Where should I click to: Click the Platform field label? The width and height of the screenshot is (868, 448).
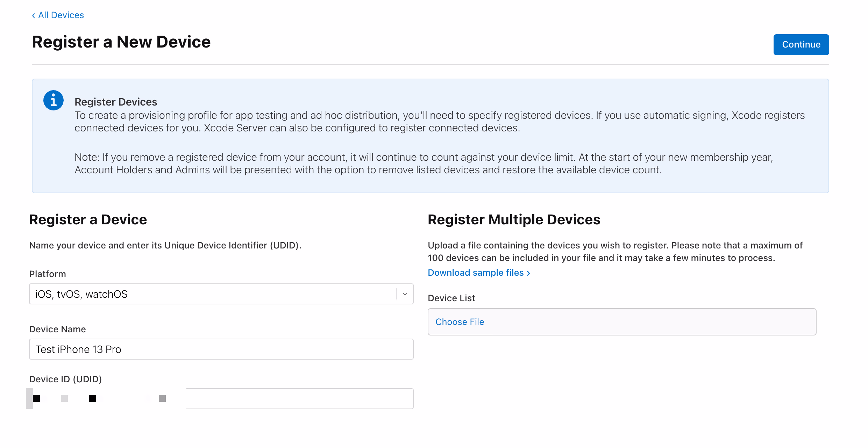point(48,274)
